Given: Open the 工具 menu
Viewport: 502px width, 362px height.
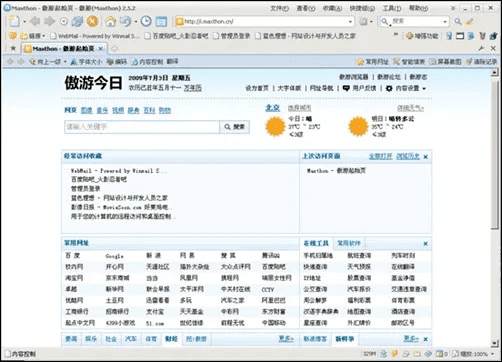Looking at the screenshot, I should (x=392, y=8).
